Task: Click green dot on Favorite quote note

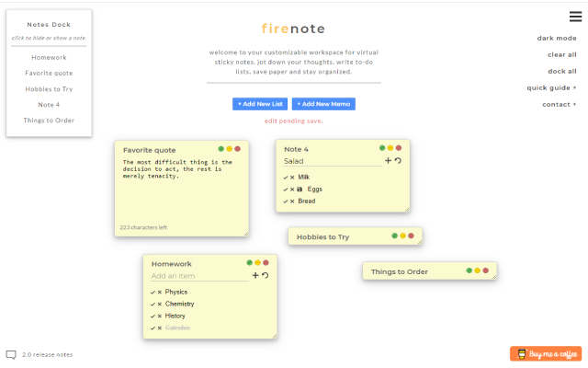Action: (x=220, y=149)
